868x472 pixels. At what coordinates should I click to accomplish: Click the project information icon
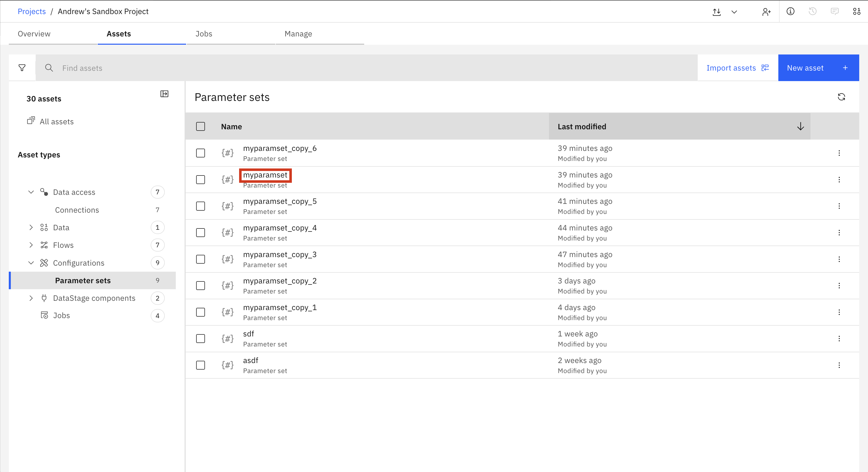click(x=790, y=12)
